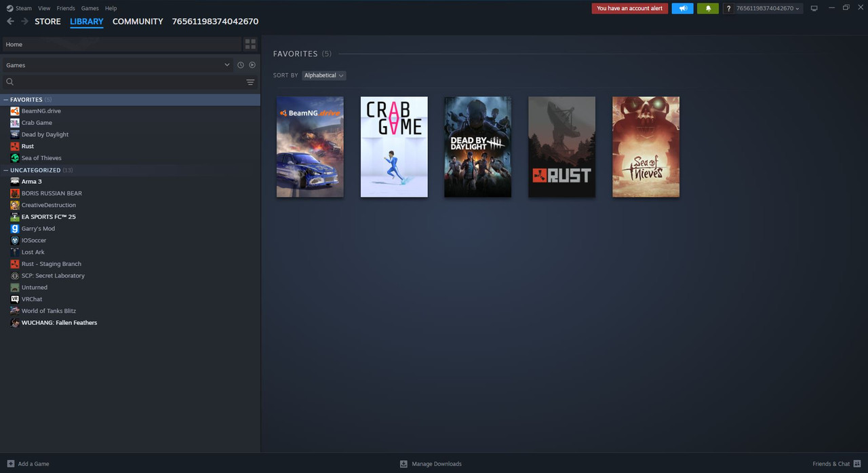Filter by recent activity clock icon
Screen dimensions: 868x473
[x=240, y=65]
